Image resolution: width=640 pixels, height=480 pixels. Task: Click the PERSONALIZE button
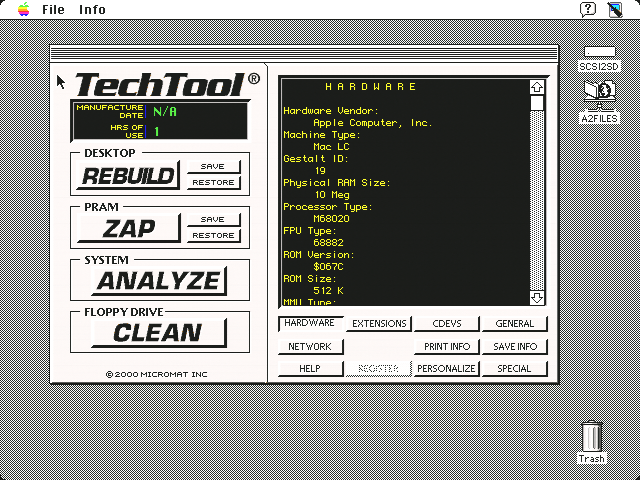(447, 369)
